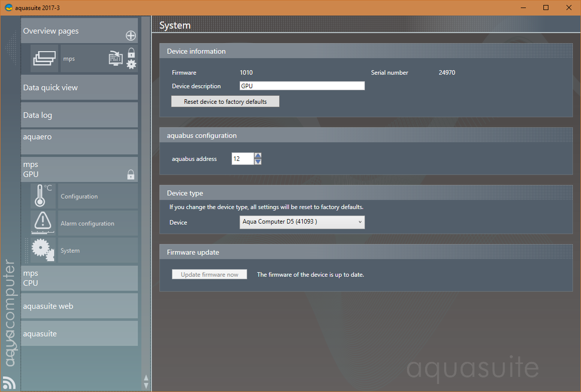The height and width of the screenshot is (392, 581).
Task: Click the Device description text field
Action: 302,86
